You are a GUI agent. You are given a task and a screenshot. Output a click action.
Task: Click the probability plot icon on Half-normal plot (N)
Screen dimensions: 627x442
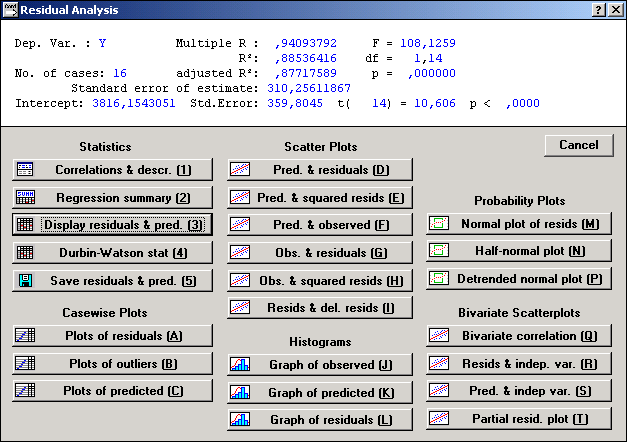(x=439, y=250)
